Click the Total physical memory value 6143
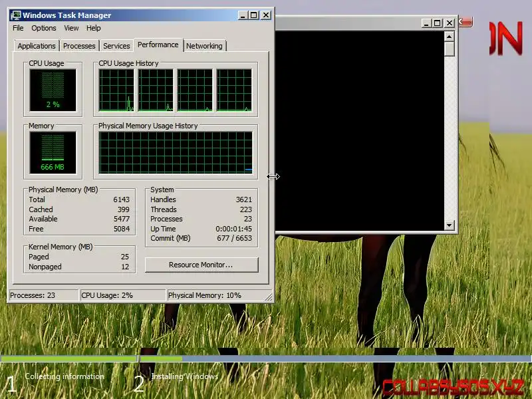This screenshot has width=532, height=399. point(122,199)
